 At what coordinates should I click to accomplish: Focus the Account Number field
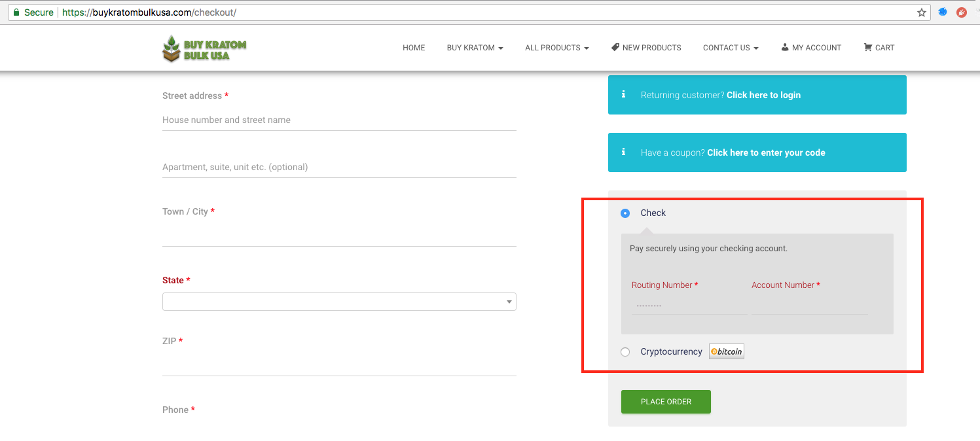(x=809, y=305)
